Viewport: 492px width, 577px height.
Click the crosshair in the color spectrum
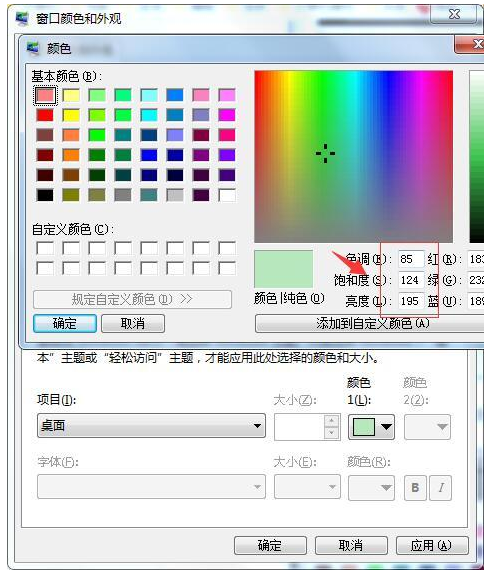[x=325, y=153]
